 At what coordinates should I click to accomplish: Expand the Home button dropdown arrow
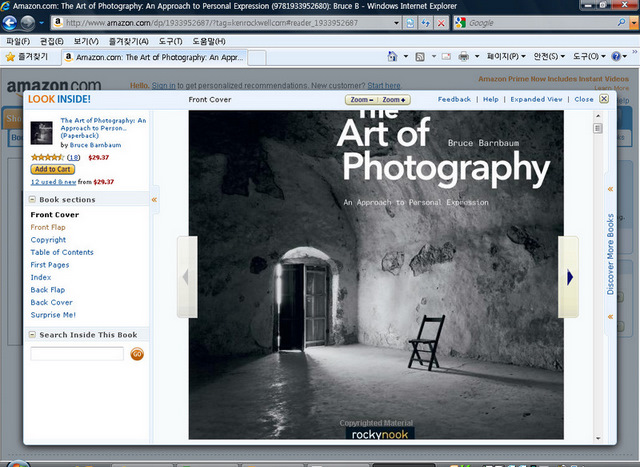tap(406, 56)
